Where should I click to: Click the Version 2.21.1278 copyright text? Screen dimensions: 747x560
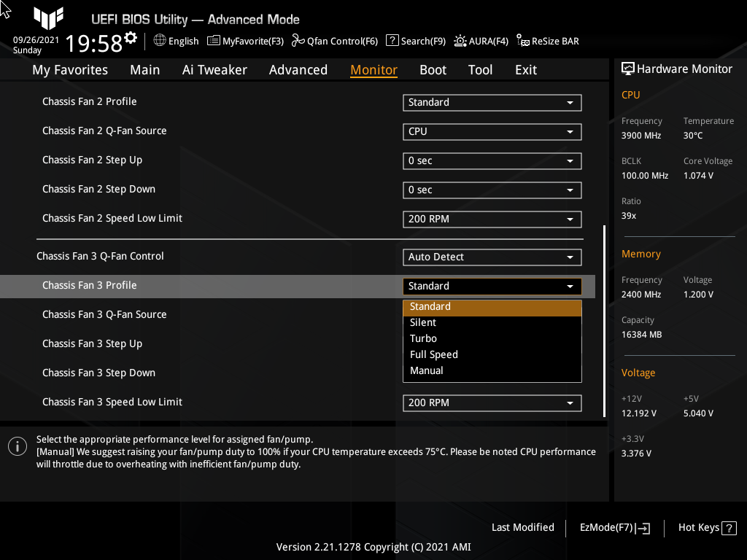[x=373, y=547]
